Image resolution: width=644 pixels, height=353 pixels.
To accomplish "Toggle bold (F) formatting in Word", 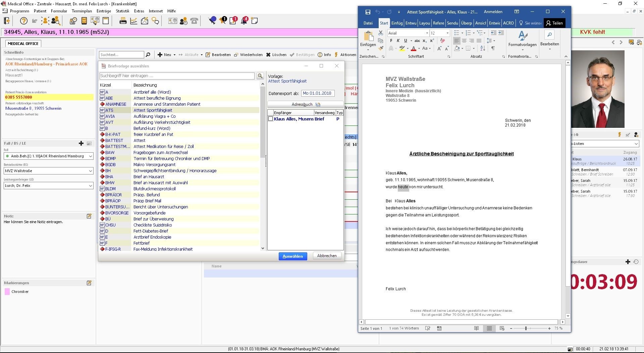I will click(391, 41).
